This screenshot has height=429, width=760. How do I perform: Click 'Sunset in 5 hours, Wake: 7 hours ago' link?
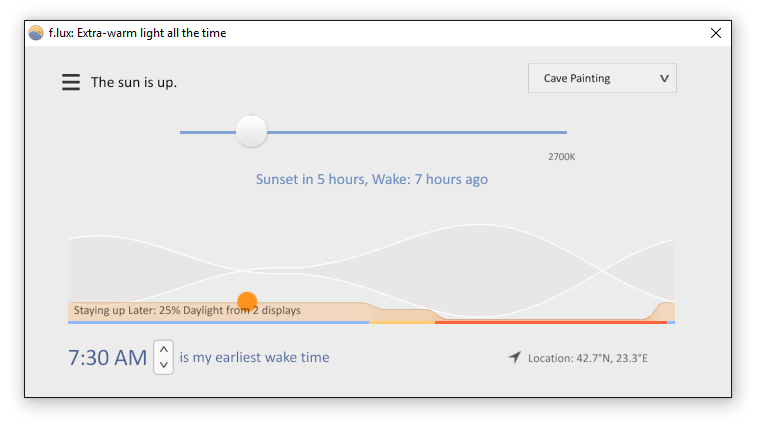[x=372, y=179]
